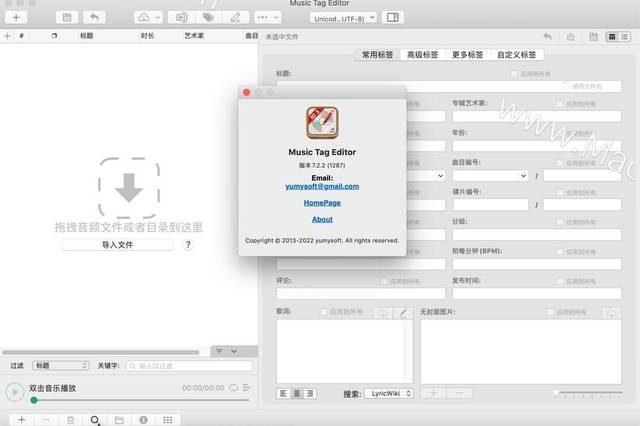640x426 pixels.
Task: Click the rename file toolbar icon
Action: point(182,18)
